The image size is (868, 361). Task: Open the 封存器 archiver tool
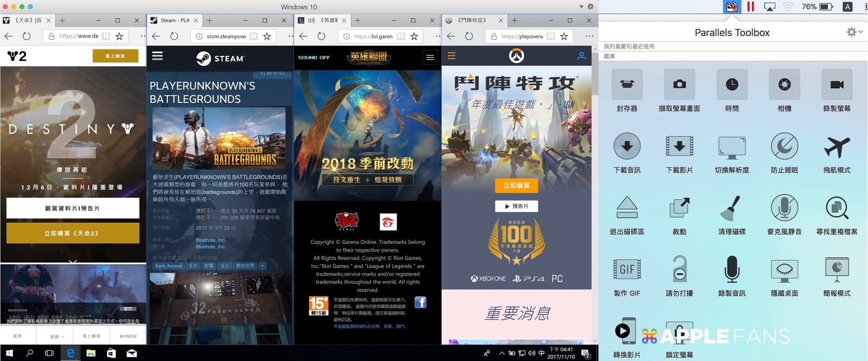click(627, 85)
